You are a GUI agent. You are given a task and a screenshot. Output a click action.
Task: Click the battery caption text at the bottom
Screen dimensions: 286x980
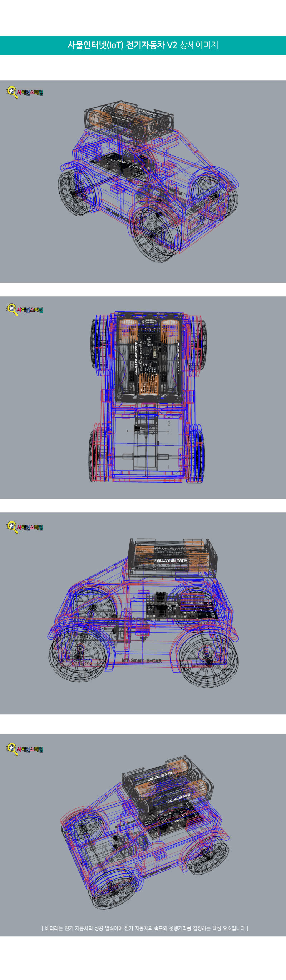144,928
